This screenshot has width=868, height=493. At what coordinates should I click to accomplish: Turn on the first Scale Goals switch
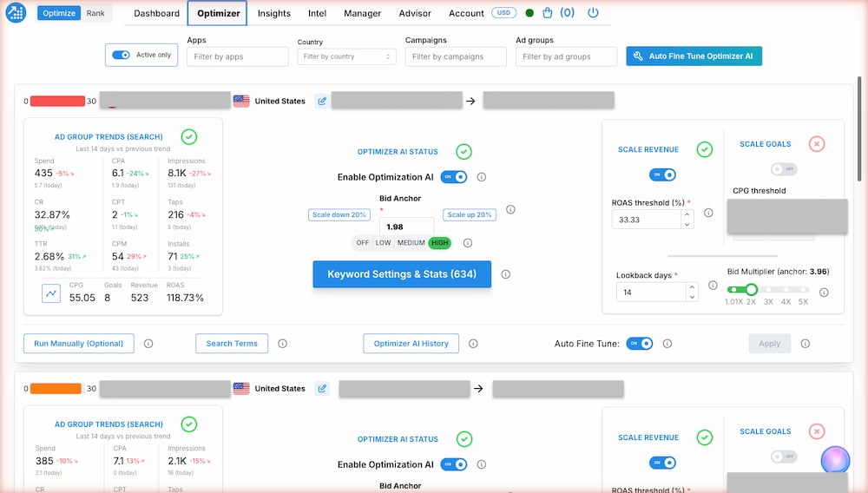point(784,168)
